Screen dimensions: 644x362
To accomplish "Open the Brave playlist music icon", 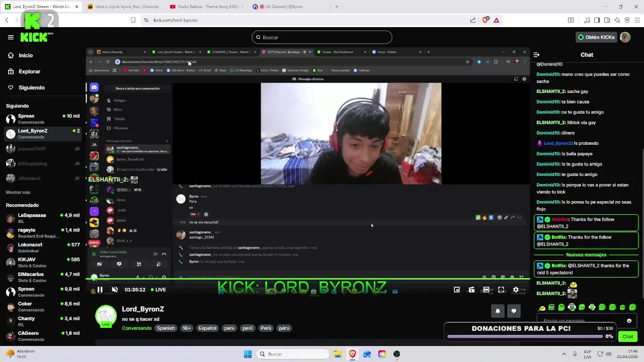I will tap(587, 20).
